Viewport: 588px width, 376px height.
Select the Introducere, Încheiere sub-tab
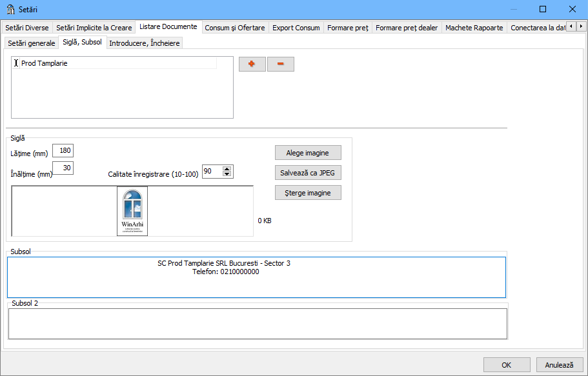point(145,43)
